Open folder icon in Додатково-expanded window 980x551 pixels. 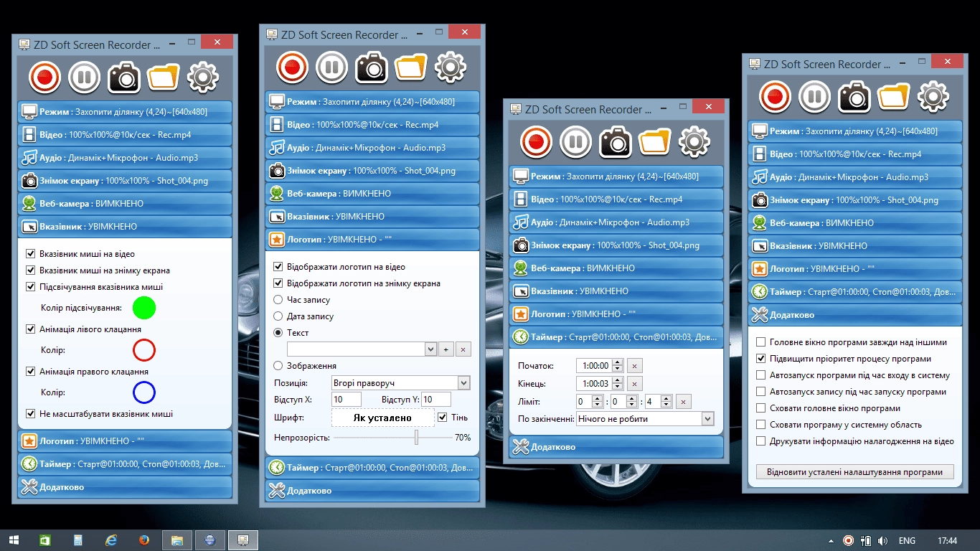[x=893, y=96]
